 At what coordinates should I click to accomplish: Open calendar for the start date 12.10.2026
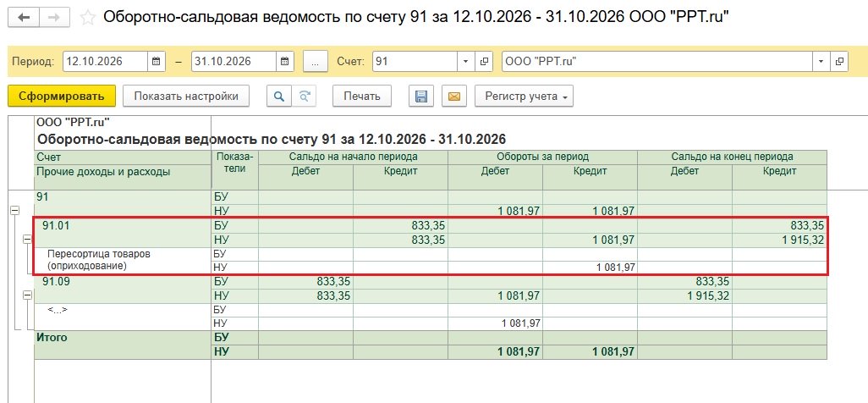coord(157,62)
